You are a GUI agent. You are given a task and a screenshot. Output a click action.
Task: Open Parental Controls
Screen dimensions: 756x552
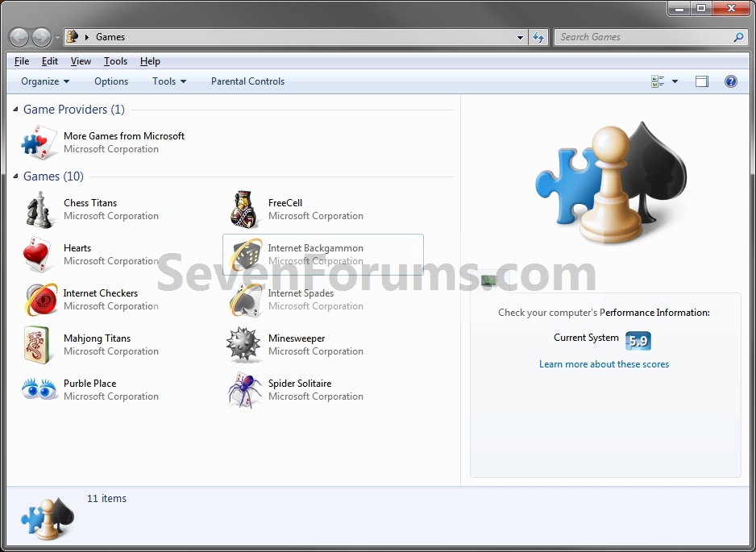[247, 81]
